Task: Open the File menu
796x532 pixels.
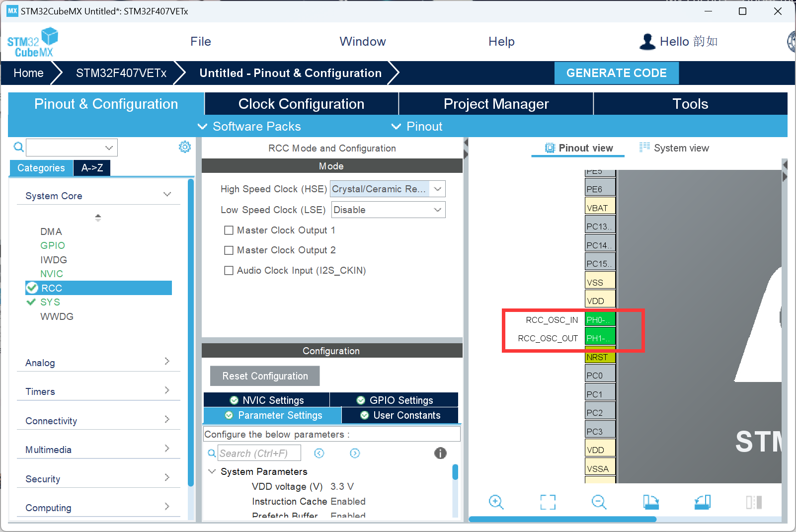Action: coord(201,42)
